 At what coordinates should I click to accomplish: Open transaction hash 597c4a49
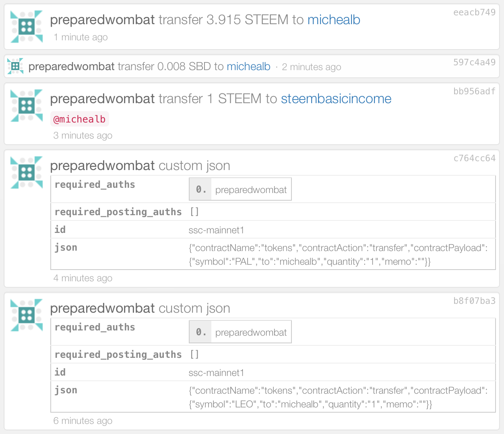point(474,62)
